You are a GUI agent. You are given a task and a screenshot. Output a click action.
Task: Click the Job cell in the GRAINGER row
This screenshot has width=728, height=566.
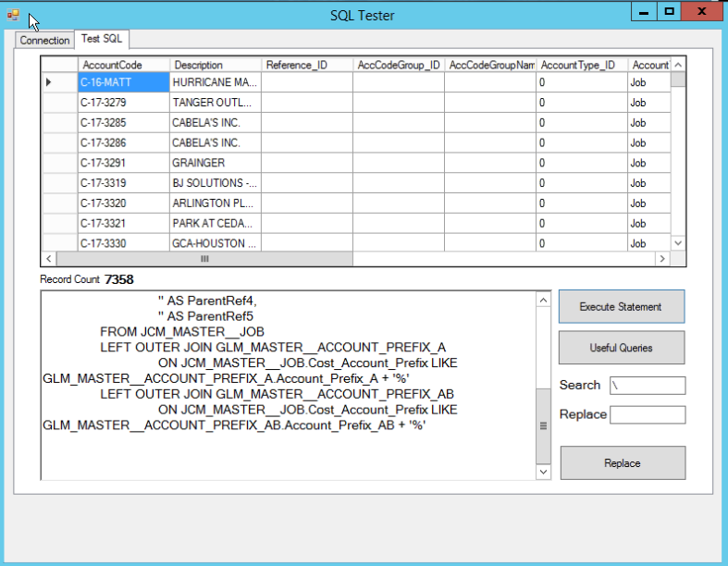(x=649, y=163)
